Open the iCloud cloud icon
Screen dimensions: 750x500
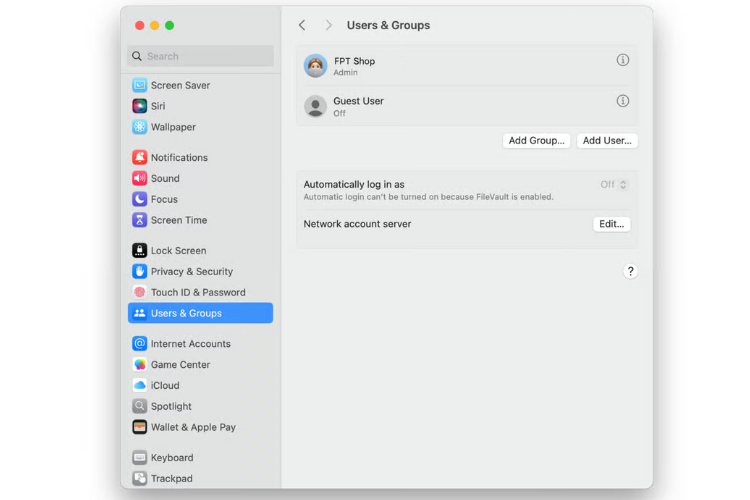[140, 385]
